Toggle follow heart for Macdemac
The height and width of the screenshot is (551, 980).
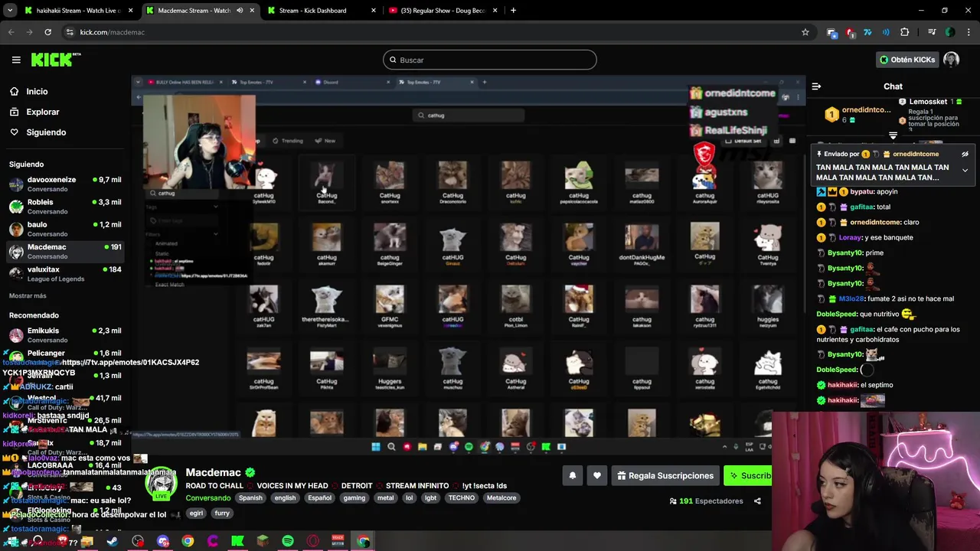point(597,476)
